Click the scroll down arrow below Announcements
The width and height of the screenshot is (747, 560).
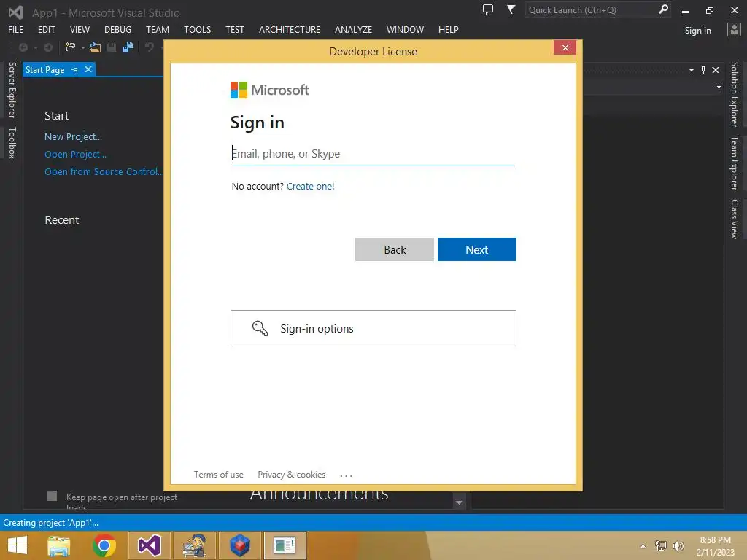pyautogui.click(x=460, y=502)
